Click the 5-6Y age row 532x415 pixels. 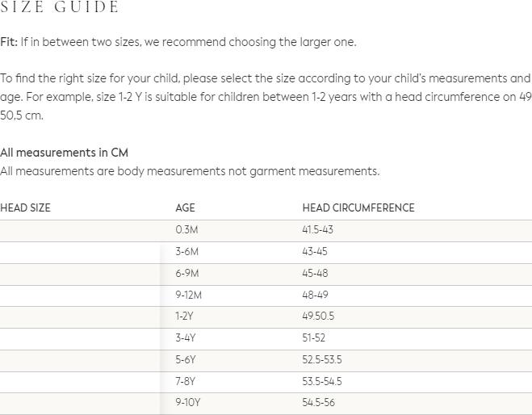tap(185, 360)
